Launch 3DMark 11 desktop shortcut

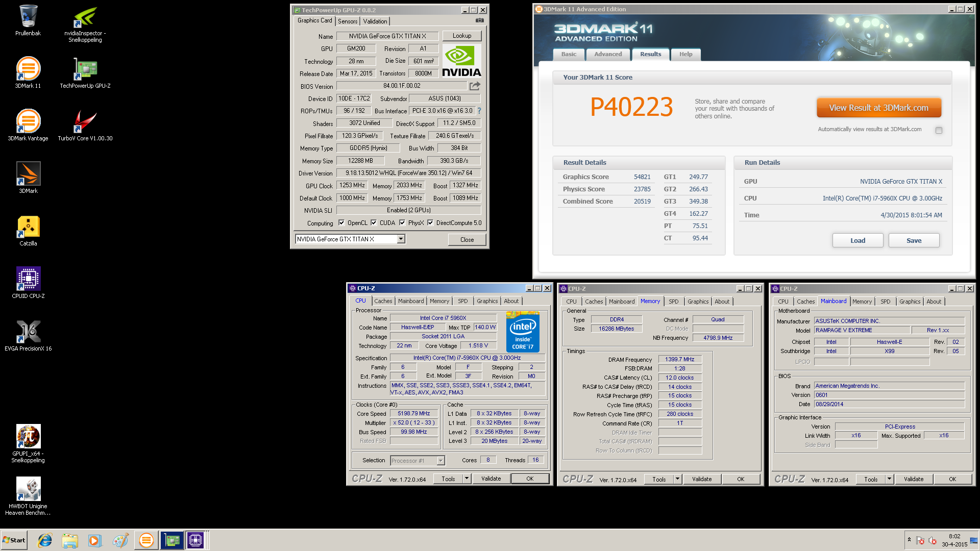pyautogui.click(x=28, y=72)
